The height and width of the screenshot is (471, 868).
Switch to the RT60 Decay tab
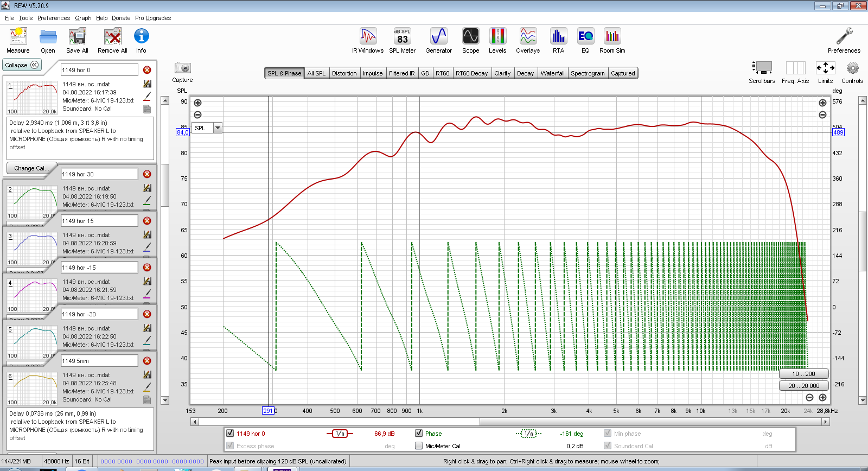[x=471, y=73]
